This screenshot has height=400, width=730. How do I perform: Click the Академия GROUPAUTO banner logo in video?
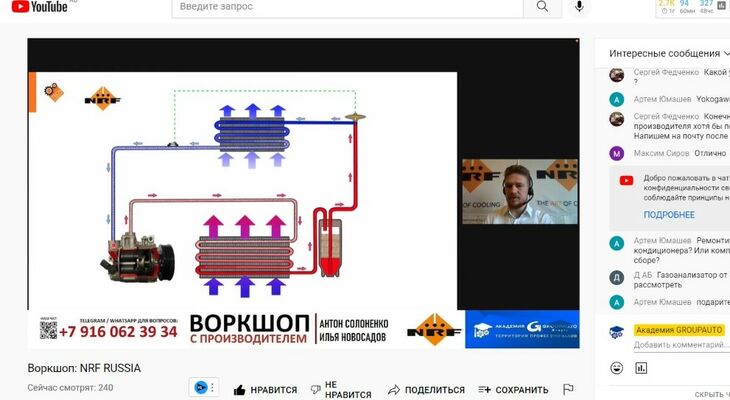(522, 329)
